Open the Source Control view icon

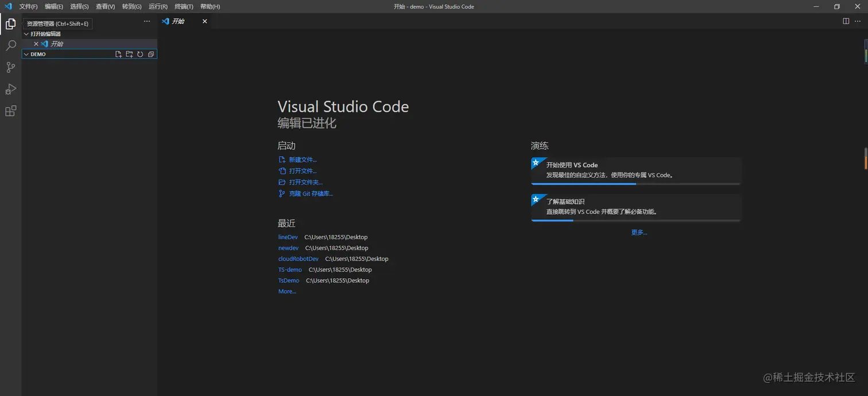pos(10,67)
